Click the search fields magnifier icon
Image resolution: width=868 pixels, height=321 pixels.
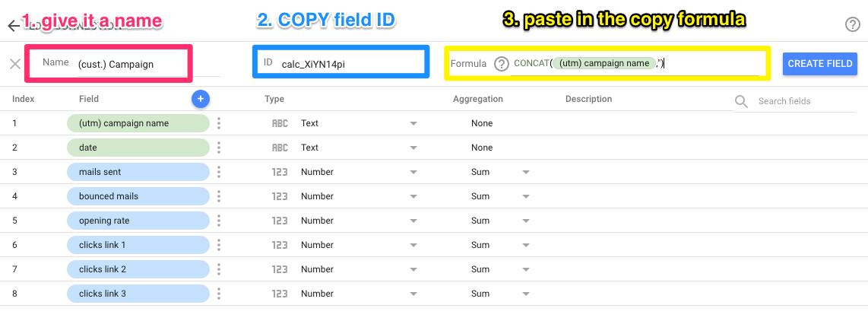point(741,101)
